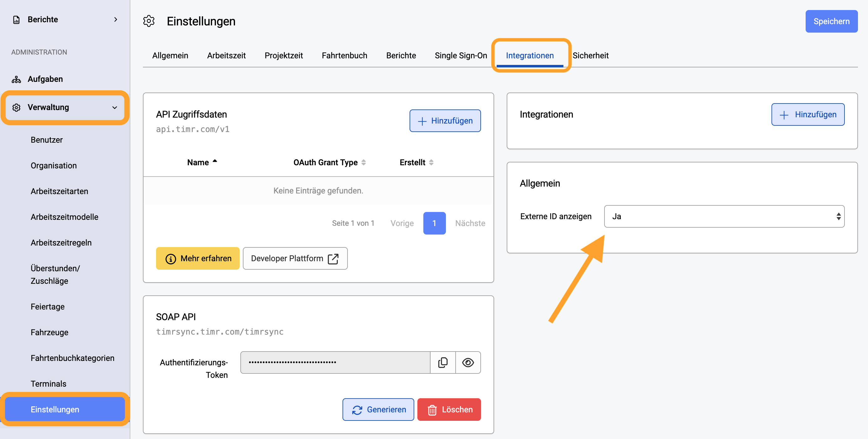Show the token with eye icon
The image size is (868, 439).
coord(468,362)
